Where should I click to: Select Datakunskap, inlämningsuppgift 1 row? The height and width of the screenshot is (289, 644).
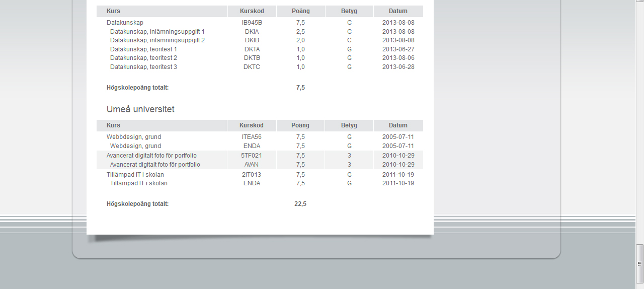coord(157,32)
